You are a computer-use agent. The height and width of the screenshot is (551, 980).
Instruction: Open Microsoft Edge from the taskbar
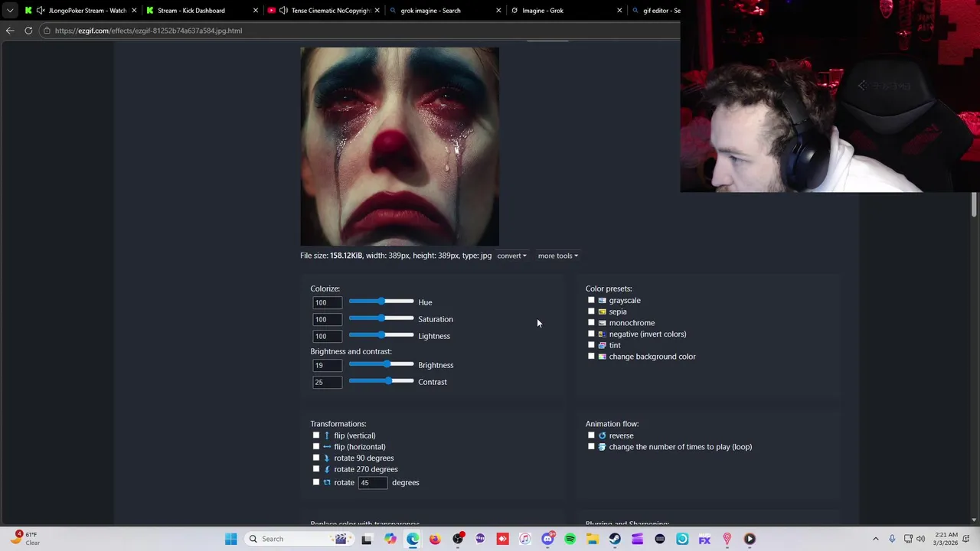(x=413, y=539)
